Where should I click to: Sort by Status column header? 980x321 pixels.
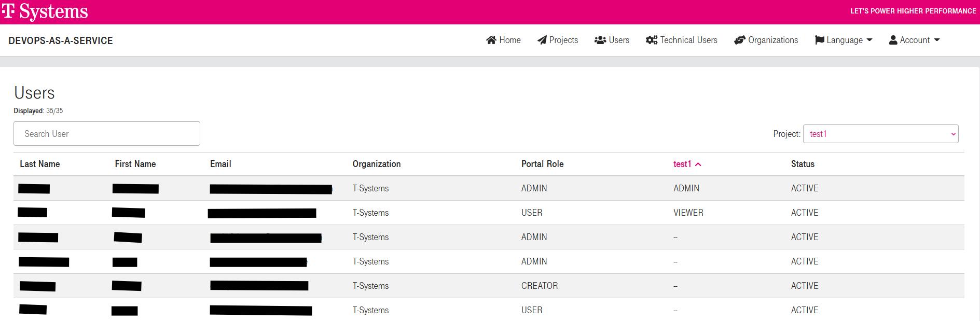[x=803, y=164]
